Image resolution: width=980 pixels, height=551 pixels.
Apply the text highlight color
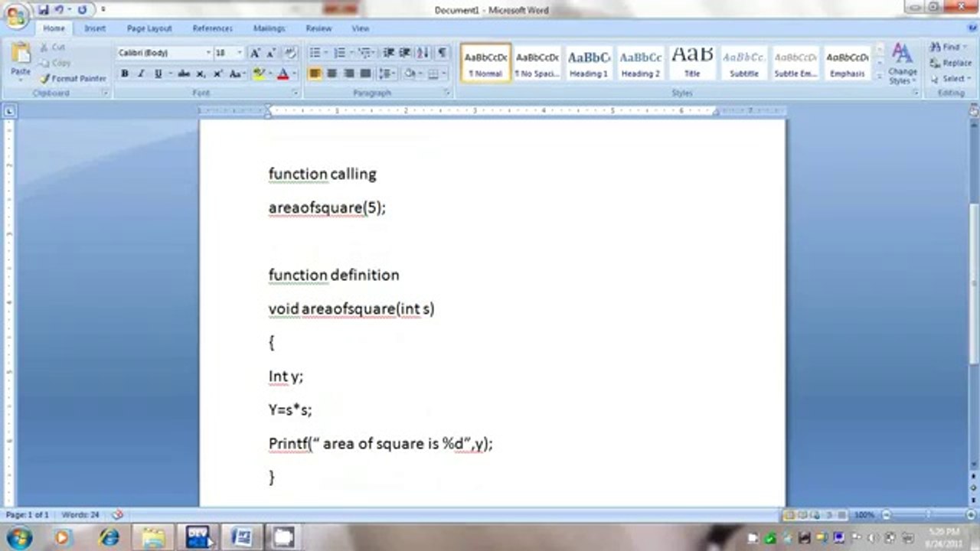click(x=259, y=73)
